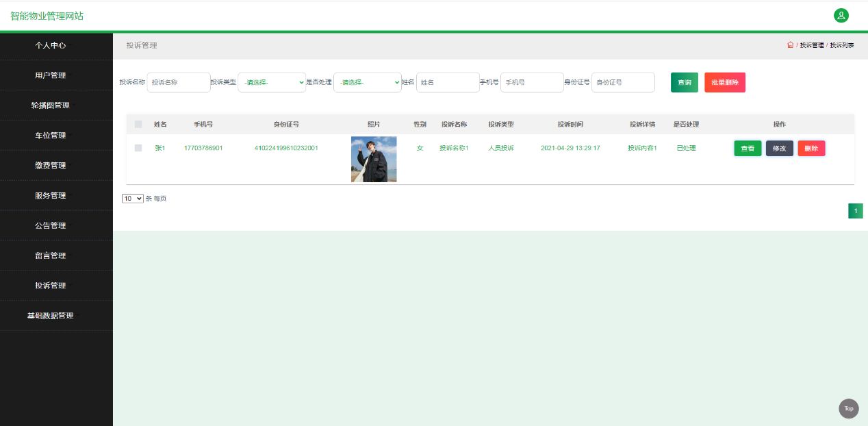The height and width of the screenshot is (426, 868).
Task: Go to page 1 in pagination
Action: click(856, 211)
